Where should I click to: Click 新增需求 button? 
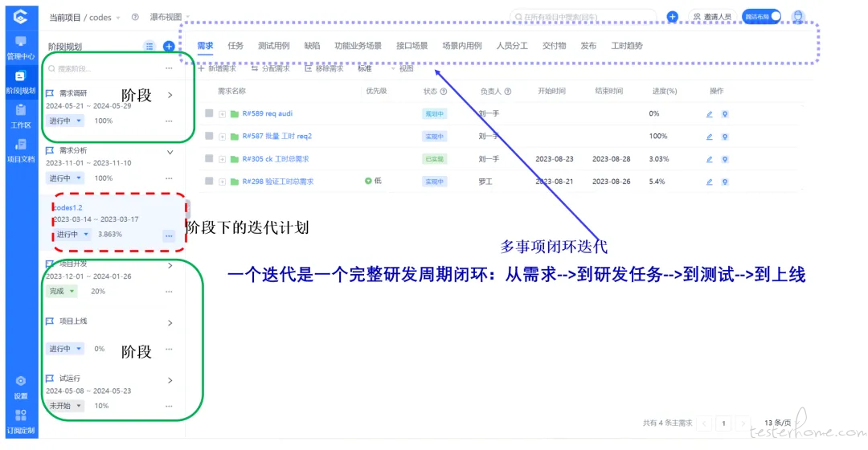pos(217,68)
